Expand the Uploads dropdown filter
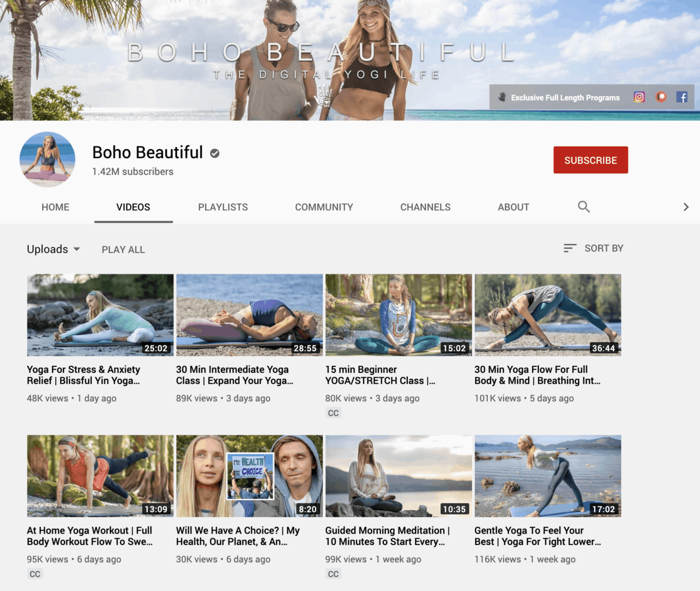 click(54, 249)
